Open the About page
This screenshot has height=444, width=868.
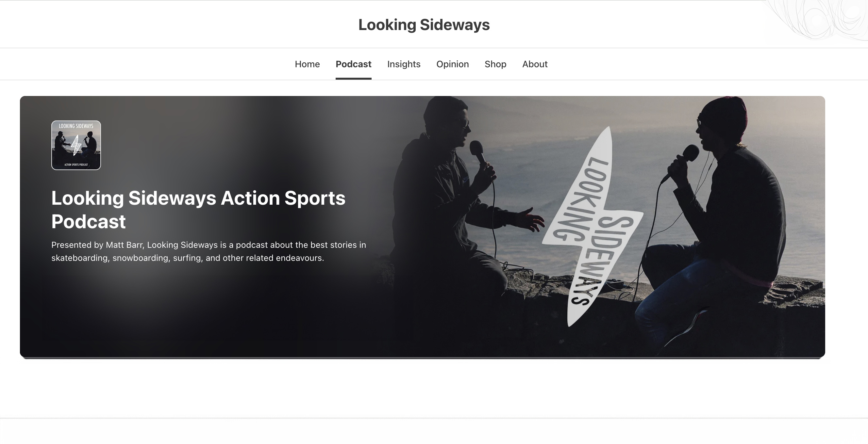pyautogui.click(x=535, y=64)
